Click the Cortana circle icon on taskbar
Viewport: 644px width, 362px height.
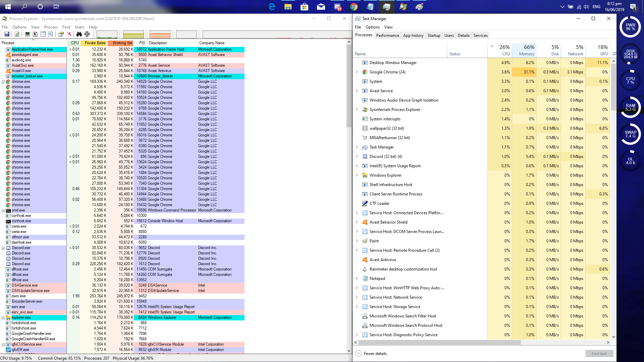(40, 7)
